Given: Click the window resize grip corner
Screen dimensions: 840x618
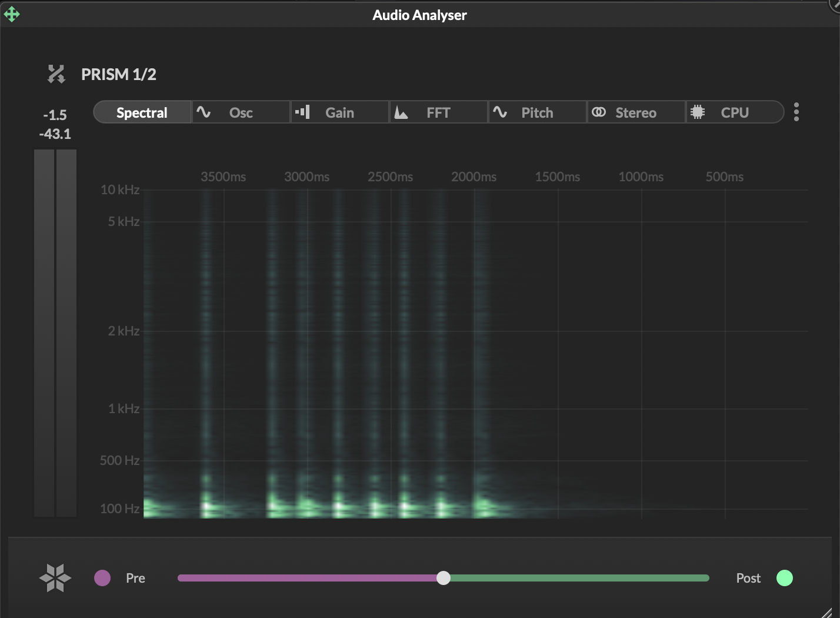Looking at the screenshot, I should click(x=827, y=612).
